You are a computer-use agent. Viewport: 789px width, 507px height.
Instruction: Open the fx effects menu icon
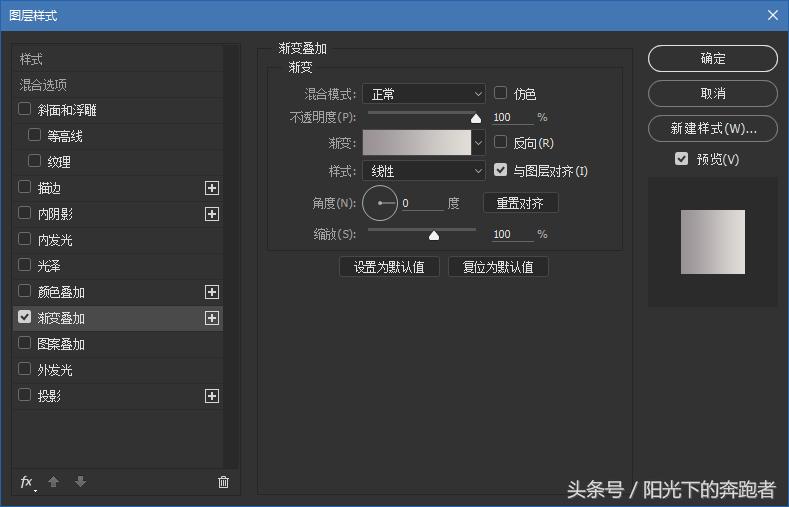(27, 482)
